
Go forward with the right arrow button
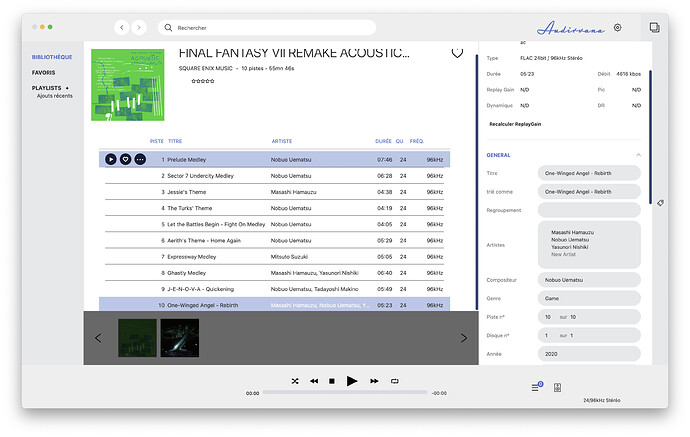click(139, 27)
